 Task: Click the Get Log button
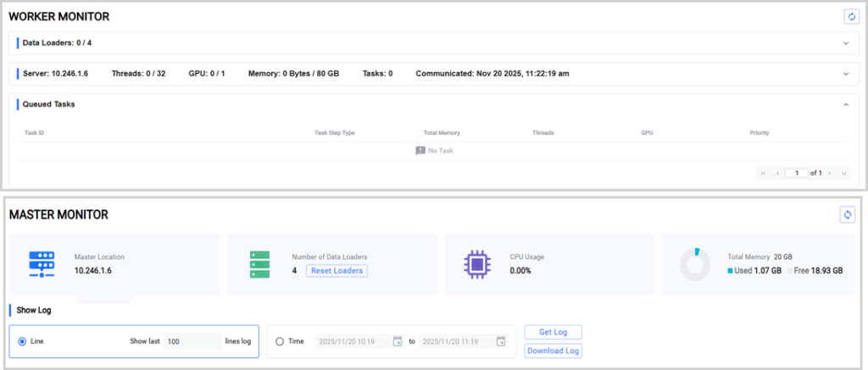point(553,332)
